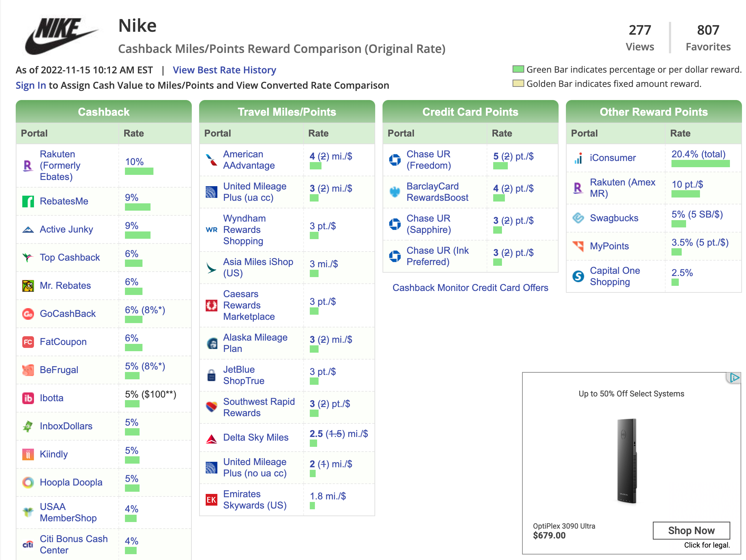This screenshot has height=560, width=746.
Task: Open Rakuten (Amex MR) link
Action: 623,188
